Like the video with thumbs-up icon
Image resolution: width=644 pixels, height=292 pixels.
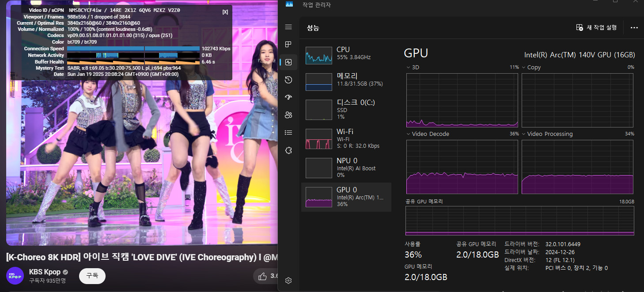(x=262, y=277)
